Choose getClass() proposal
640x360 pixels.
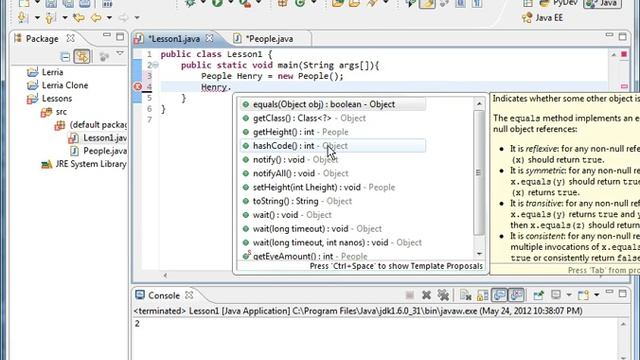coord(333,118)
